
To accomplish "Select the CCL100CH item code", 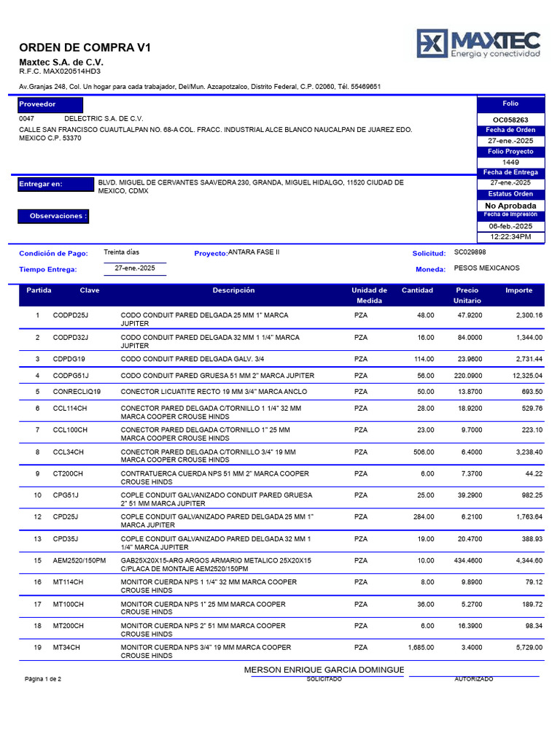I will click(x=70, y=430).
